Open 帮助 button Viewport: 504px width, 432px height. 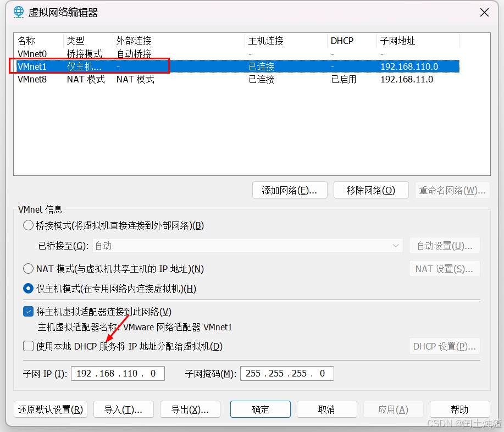coord(460,409)
